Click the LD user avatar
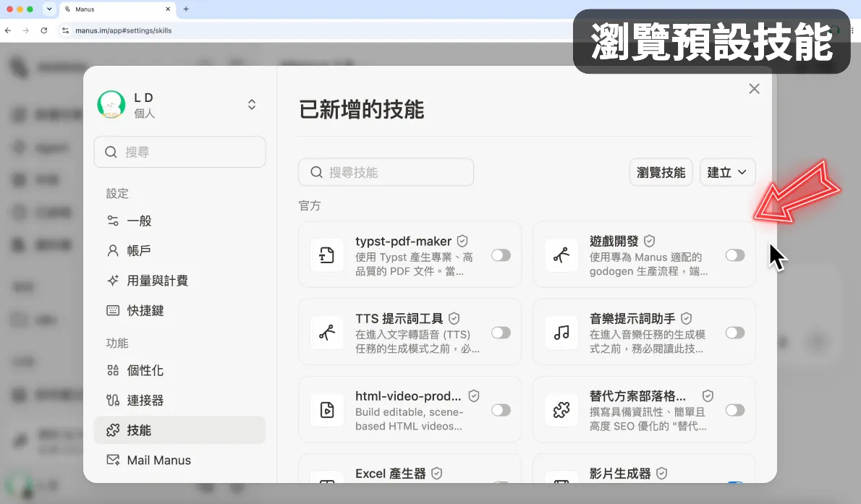861x504 pixels. pos(111,104)
